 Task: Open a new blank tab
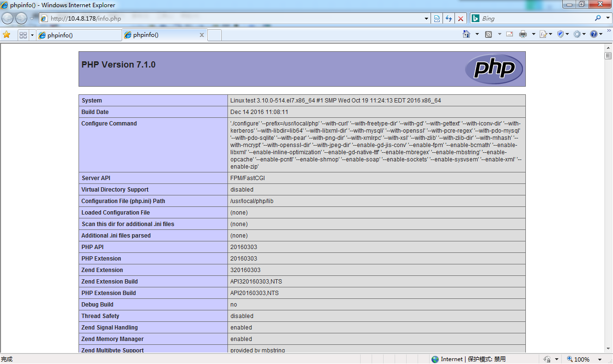[x=215, y=35]
